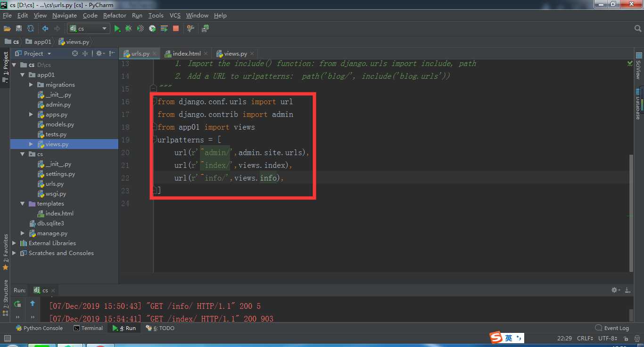
Task: Click Scroll from Source target icon
Action: click(x=74, y=53)
